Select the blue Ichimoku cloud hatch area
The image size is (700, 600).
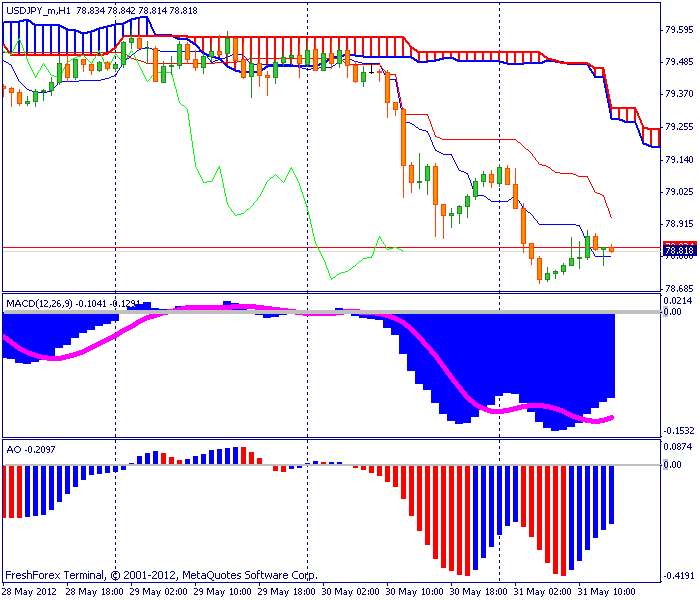click(62, 38)
